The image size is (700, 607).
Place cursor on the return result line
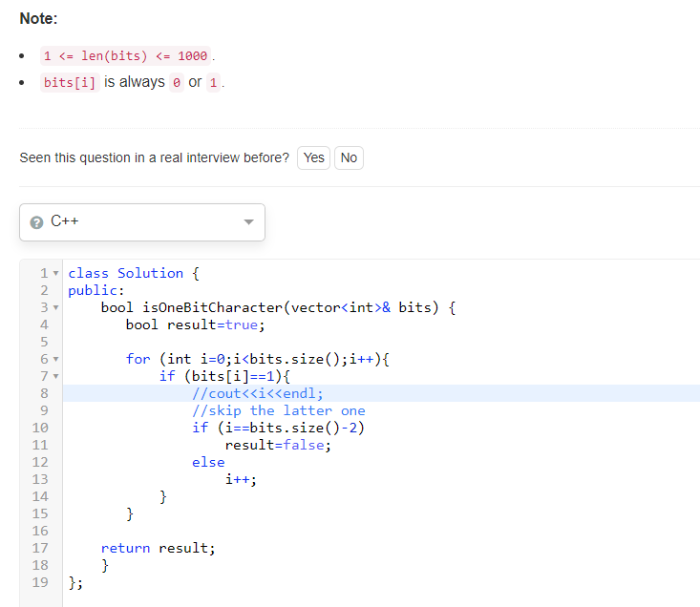(158, 548)
